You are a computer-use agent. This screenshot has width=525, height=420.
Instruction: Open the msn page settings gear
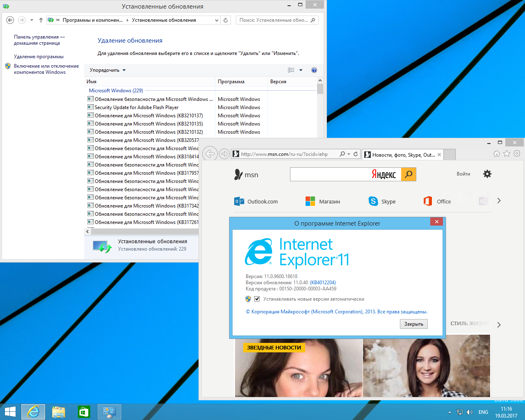point(487,174)
